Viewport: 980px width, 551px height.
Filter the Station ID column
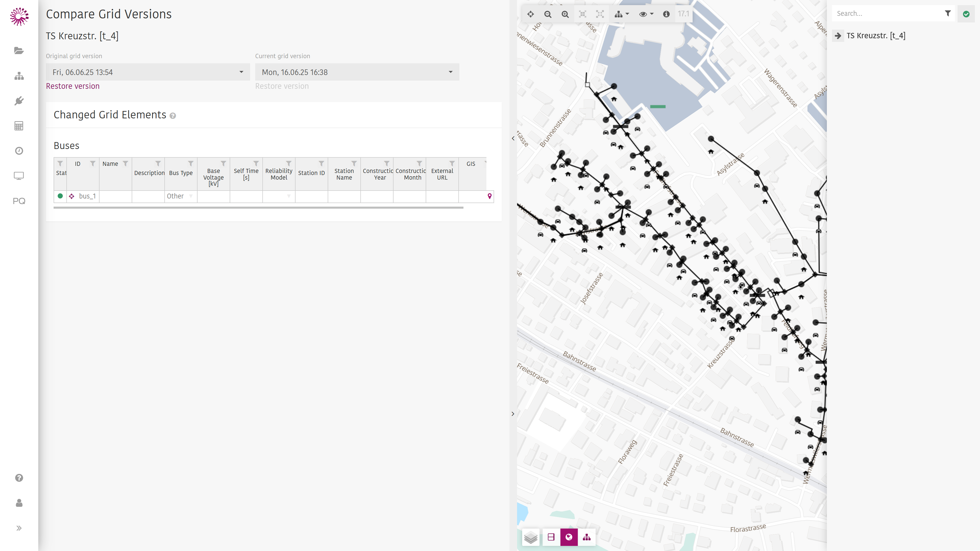tap(322, 164)
